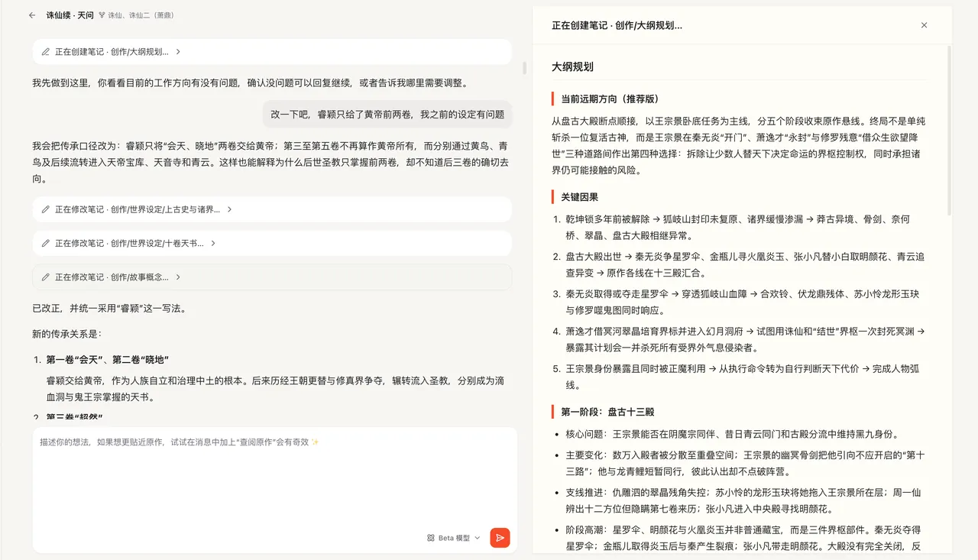Screen dimensions: 978x560
Task: Open the Beta 模型 model dropdown
Action: pos(454,538)
